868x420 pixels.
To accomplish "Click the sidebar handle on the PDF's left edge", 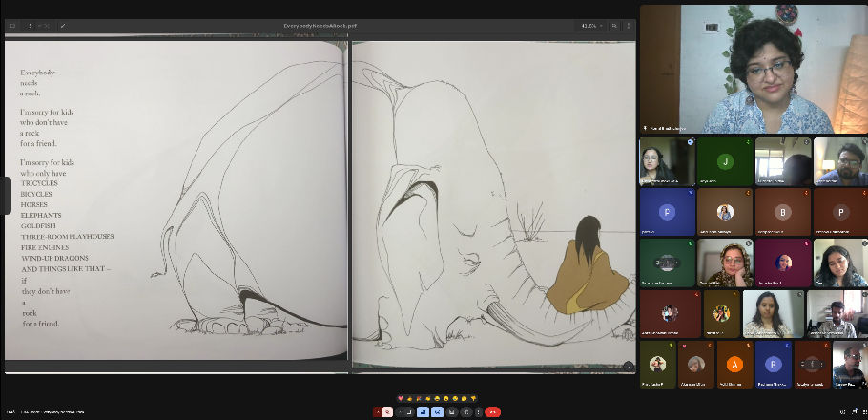I will coord(7,196).
